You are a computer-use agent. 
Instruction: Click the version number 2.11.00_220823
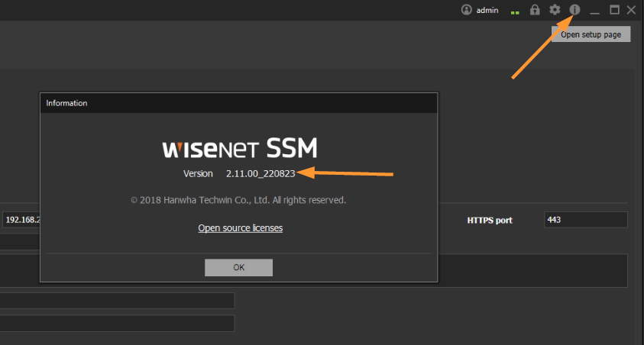(x=261, y=173)
